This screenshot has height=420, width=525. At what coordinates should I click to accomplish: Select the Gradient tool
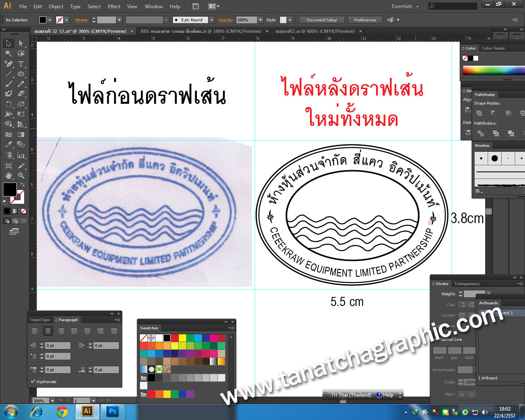(21, 135)
